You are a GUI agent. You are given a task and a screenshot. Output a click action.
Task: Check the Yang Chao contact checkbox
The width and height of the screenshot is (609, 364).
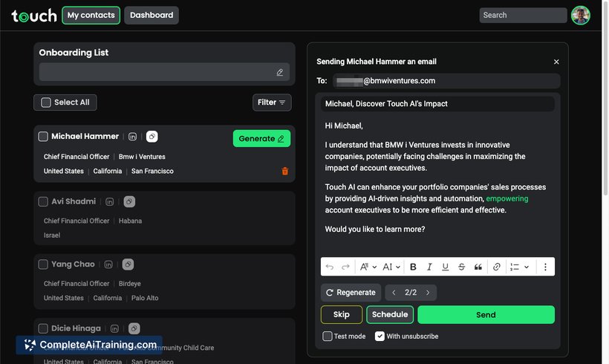click(43, 264)
